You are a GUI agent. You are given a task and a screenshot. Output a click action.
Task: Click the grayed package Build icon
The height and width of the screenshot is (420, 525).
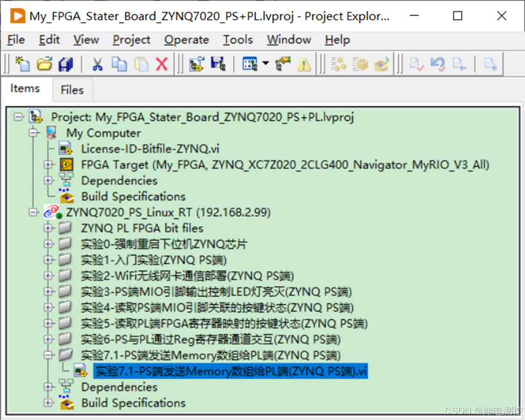point(361,63)
